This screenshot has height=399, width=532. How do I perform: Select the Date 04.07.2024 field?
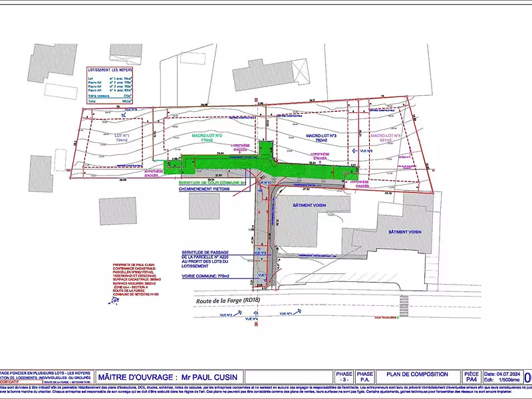point(503,371)
